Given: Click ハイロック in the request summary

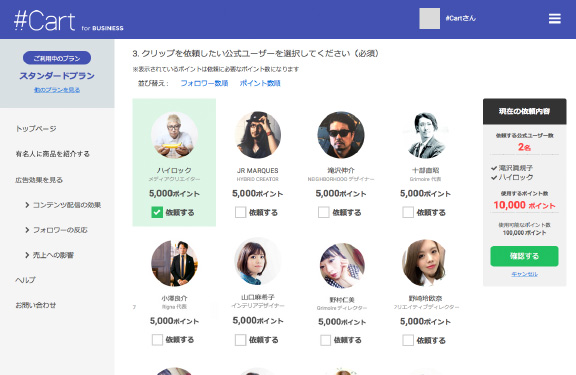Looking at the screenshot, I should (x=515, y=177).
